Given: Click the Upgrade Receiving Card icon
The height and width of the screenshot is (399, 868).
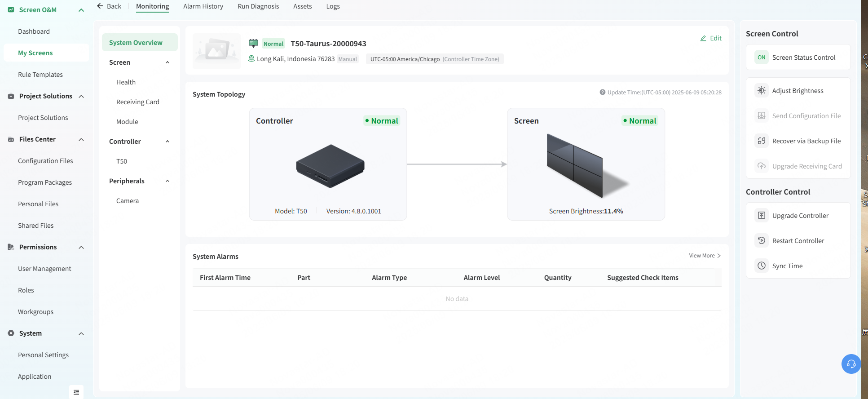Looking at the screenshot, I should pyautogui.click(x=762, y=166).
